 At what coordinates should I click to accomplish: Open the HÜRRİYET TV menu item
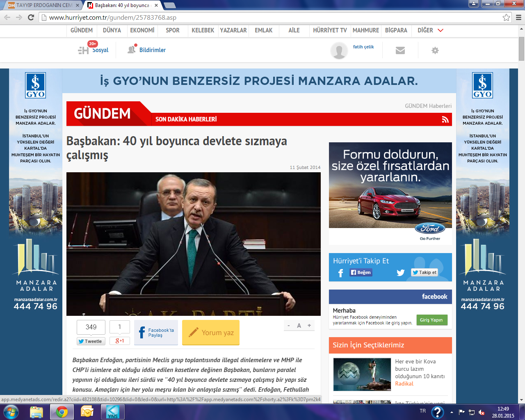click(x=330, y=30)
